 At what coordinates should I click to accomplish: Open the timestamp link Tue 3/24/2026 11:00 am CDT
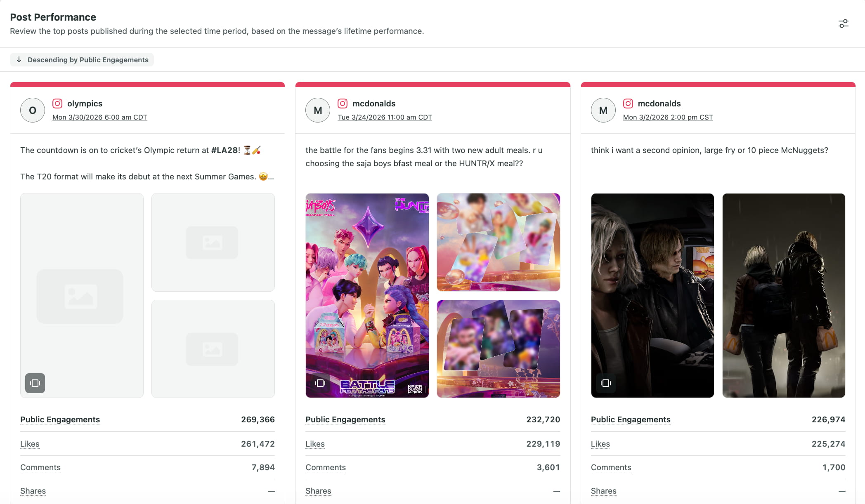point(385,117)
